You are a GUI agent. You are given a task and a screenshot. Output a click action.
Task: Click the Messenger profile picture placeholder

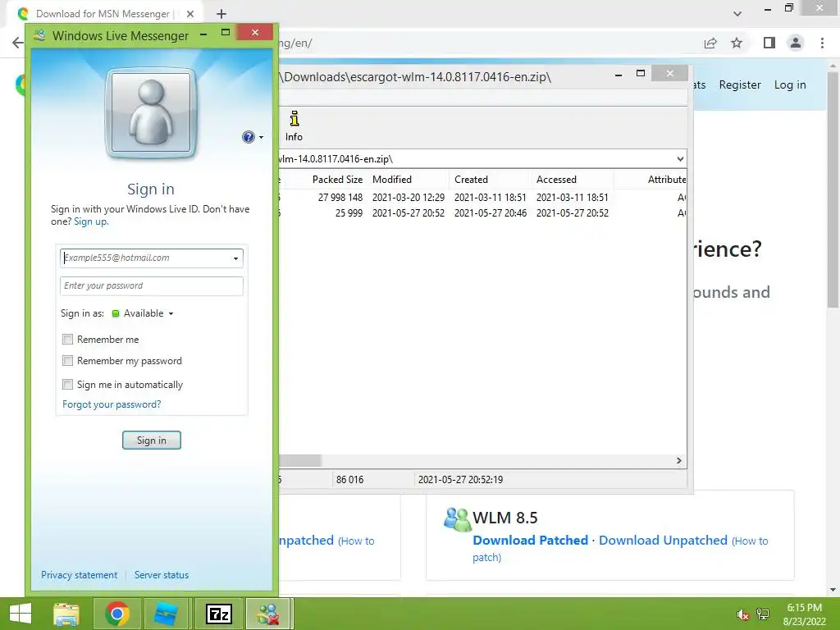(x=151, y=113)
